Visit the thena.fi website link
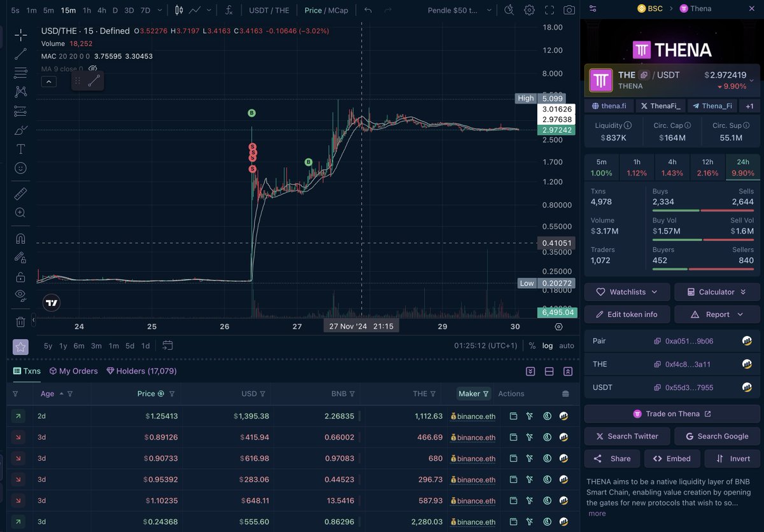This screenshot has width=764, height=532. tap(609, 106)
